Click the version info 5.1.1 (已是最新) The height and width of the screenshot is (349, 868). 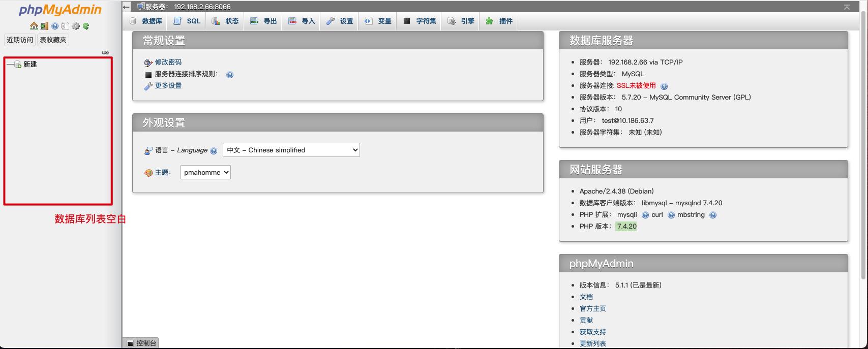pos(639,285)
